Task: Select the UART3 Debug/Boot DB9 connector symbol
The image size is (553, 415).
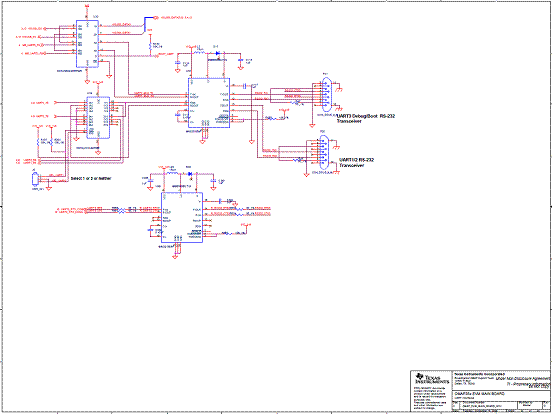Action: point(326,94)
